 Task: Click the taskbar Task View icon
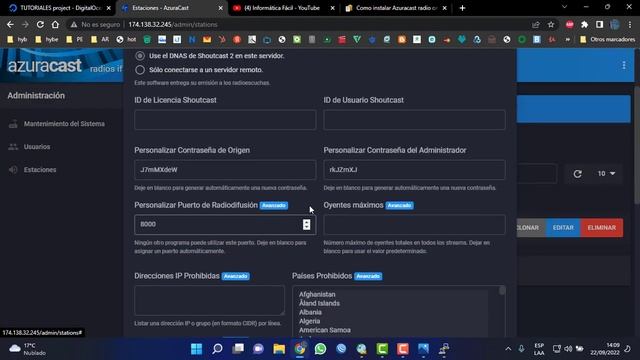point(238,349)
